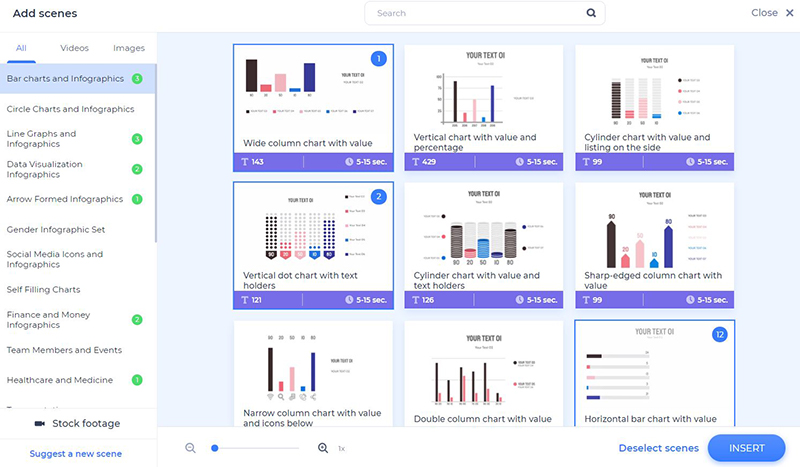Deselect the Wide column chart scene badge
Screen dimensions: 800x467
[379, 59]
